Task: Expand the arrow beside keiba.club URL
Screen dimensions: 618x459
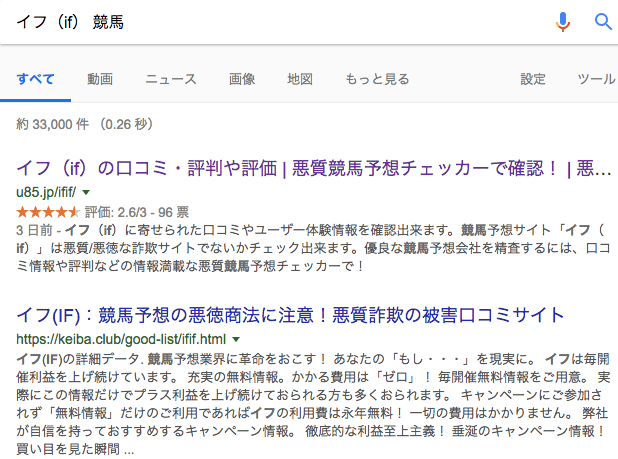Action: pos(236,339)
